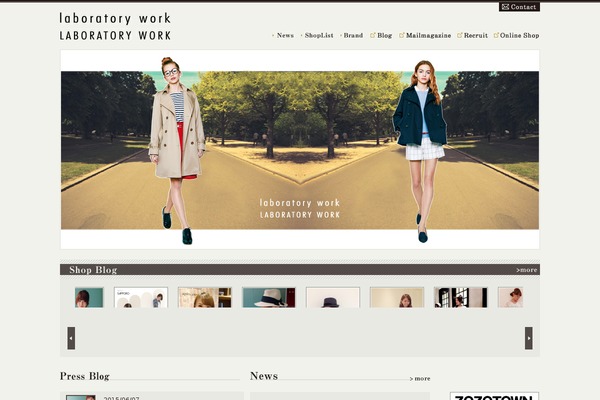Viewport: 600px width, 400px height.
Task: Click the external-link icon beside Online Shop
Action: click(496, 35)
